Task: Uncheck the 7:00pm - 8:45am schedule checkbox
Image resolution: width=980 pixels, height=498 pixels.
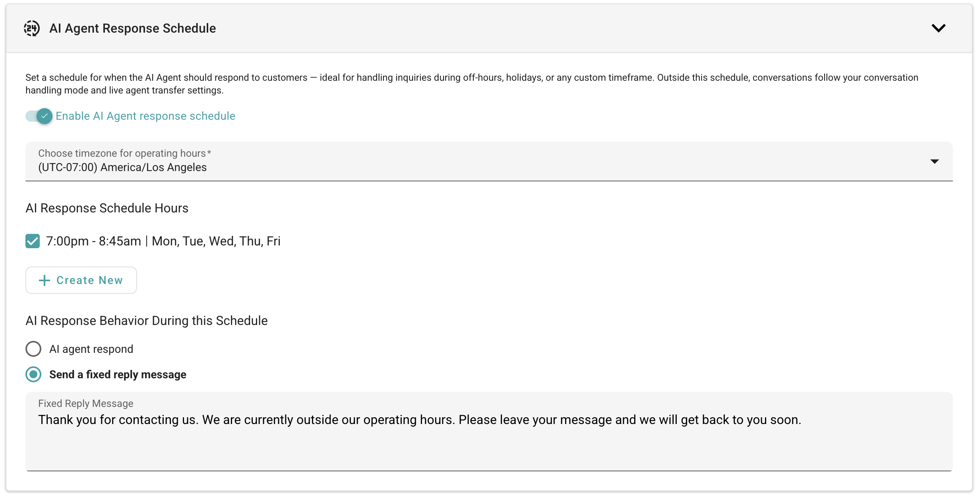Action: tap(33, 241)
